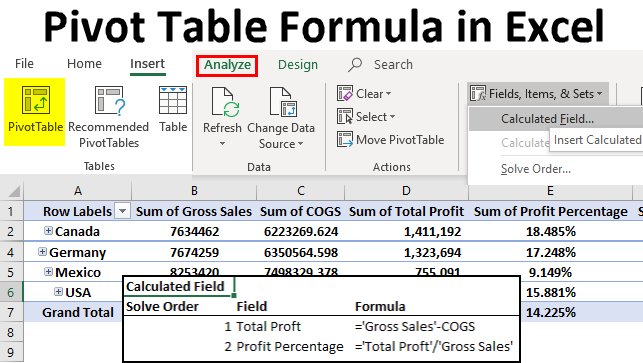Open Change Data Source dropdown arrow
Screen dimensions: 643x363
point(301,144)
